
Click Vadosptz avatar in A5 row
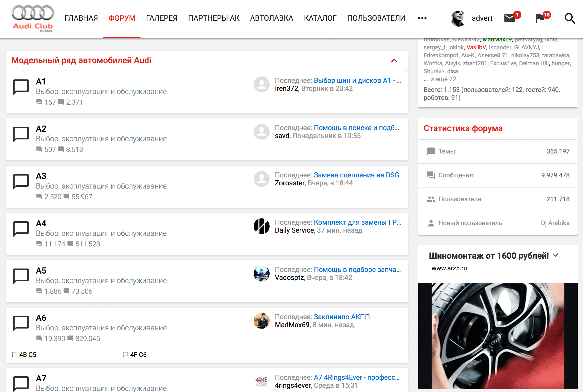pyautogui.click(x=262, y=274)
